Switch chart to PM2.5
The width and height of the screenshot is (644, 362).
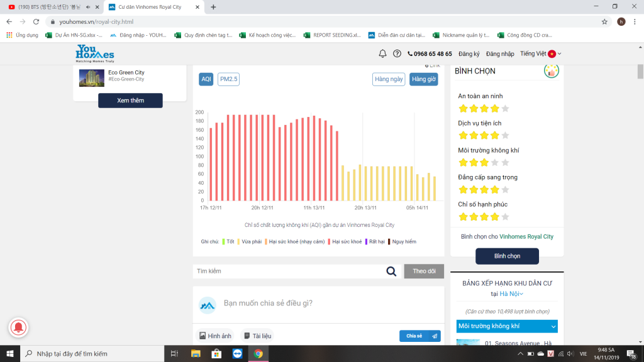tap(228, 79)
